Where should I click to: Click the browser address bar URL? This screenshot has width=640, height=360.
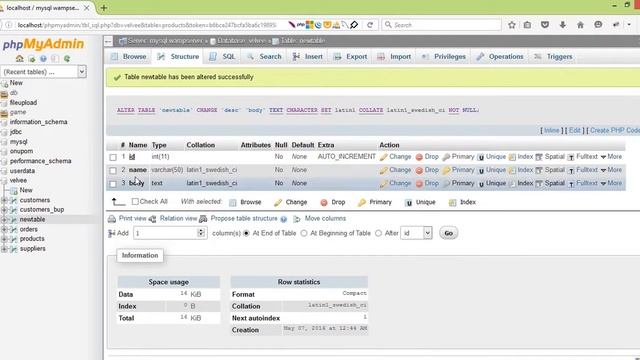(x=147, y=25)
